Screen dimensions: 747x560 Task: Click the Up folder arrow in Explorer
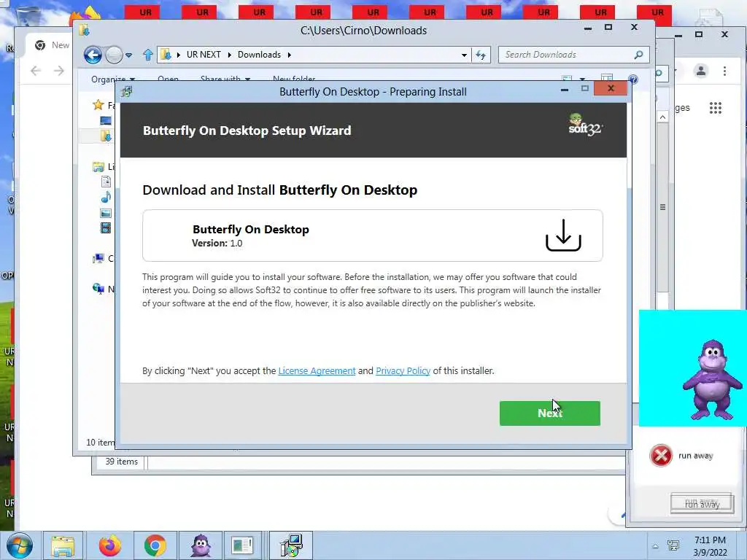[x=147, y=55]
